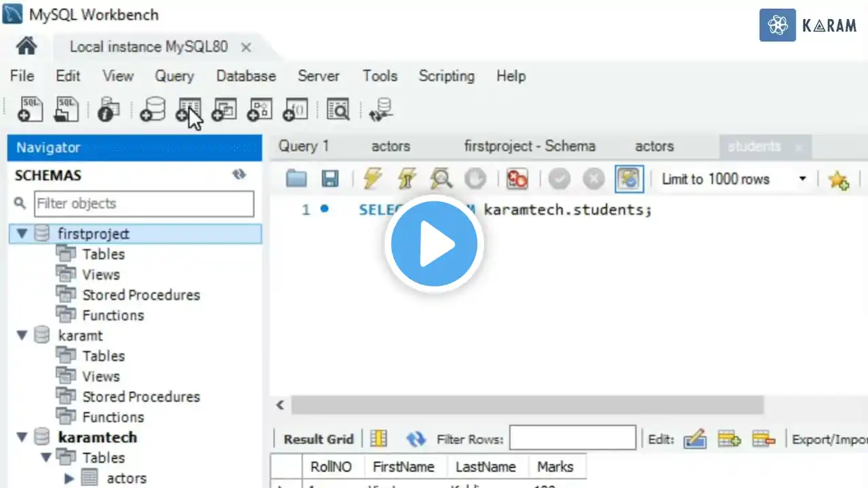Image resolution: width=868 pixels, height=488 pixels.
Task: Click the Marks column header
Action: coord(555,467)
